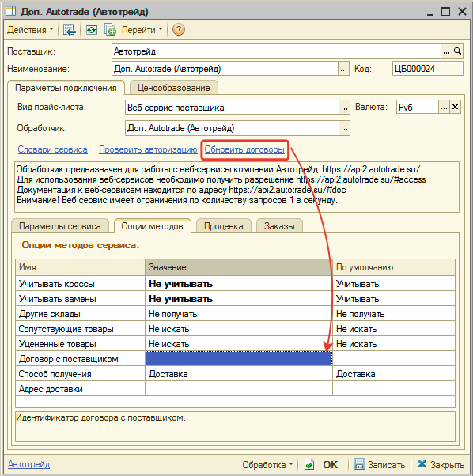
Task: Clear Валюта field with X icon
Action: click(x=455, y=107)
